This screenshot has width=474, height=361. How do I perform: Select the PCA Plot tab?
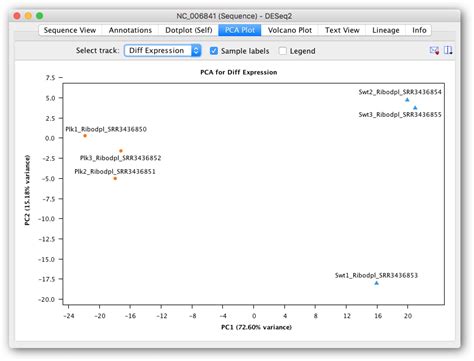pos(240,30)
